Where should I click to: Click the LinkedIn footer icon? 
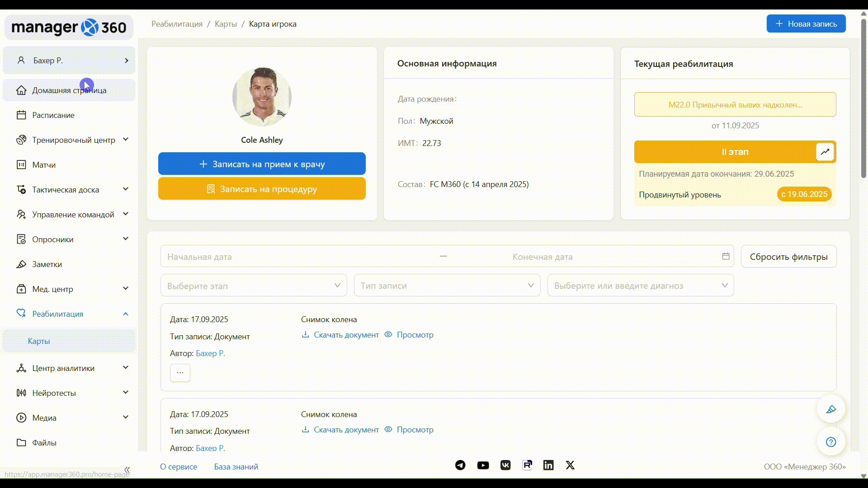tap(548, 465)
